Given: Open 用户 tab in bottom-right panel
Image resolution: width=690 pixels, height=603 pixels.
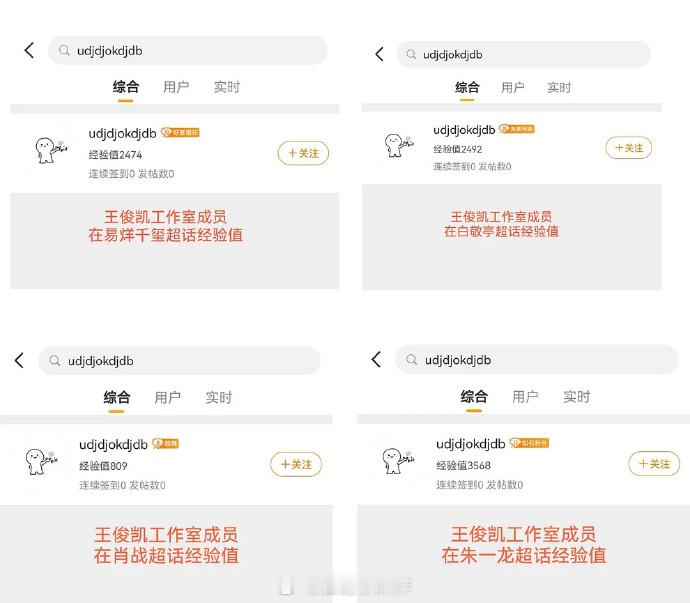Looking at the screenshot, I should [525, 397].
